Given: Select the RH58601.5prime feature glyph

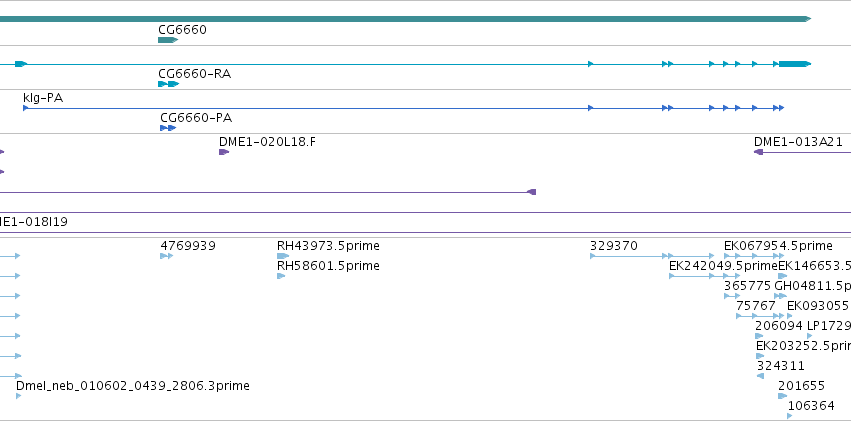Looking at the screenshot, I should click(x=281, y=276).
